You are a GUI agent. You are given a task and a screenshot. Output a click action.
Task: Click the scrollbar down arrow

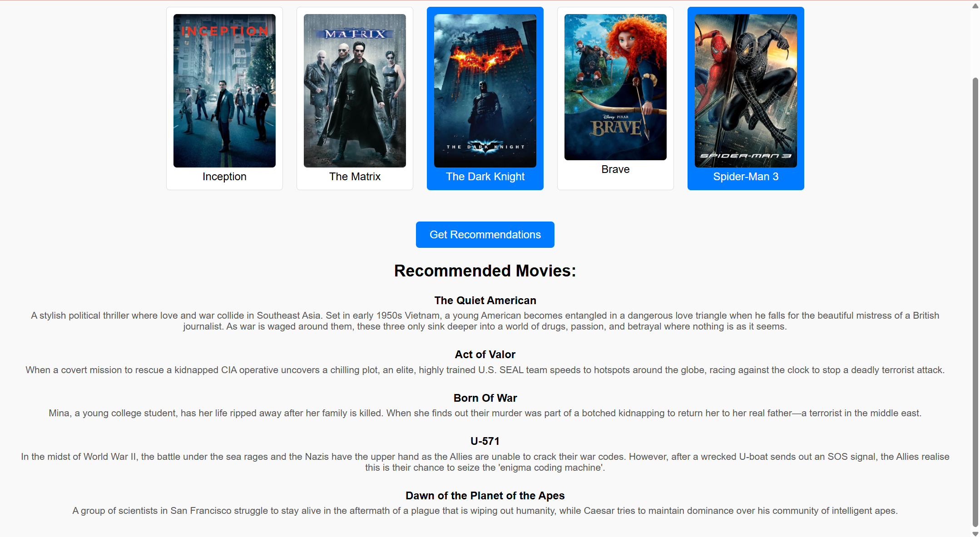(975, 533)
